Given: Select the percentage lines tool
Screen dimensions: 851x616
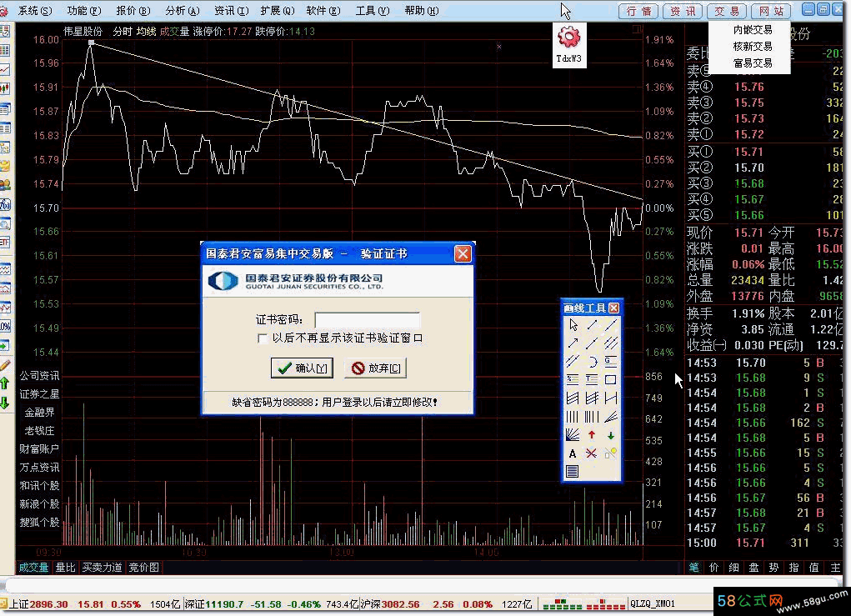Looking at the screenshot, I should [x=573, y=380].
